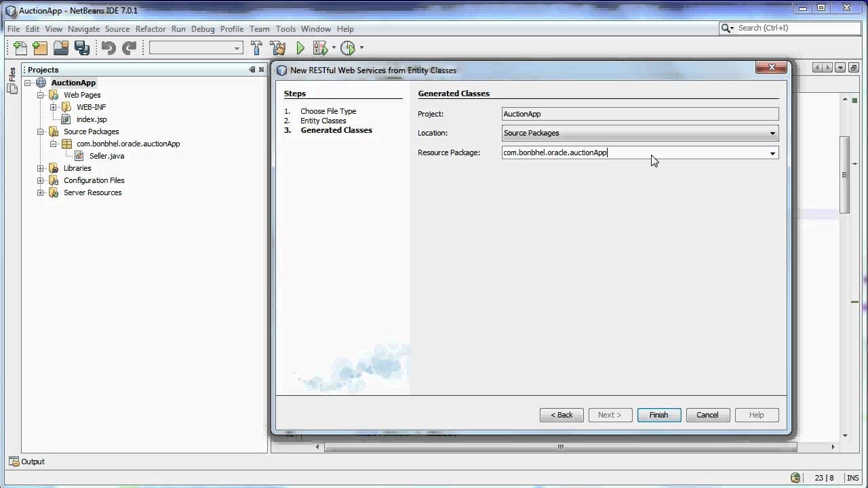Select index.jsp in the project tree

tap(91, 119)
